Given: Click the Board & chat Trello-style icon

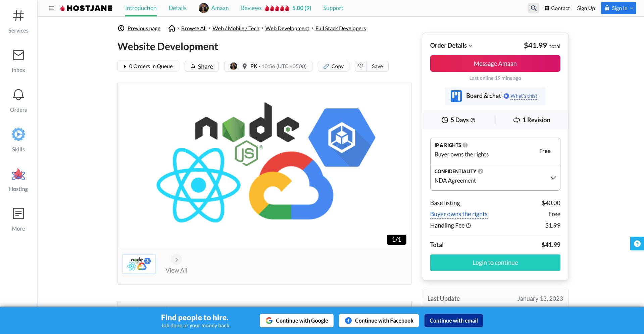Looking at the screenshot, I should [456, 96].
